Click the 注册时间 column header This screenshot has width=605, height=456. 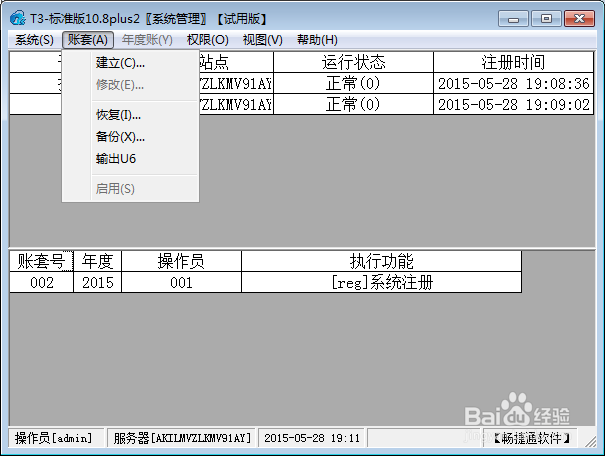tap(513, 62)
